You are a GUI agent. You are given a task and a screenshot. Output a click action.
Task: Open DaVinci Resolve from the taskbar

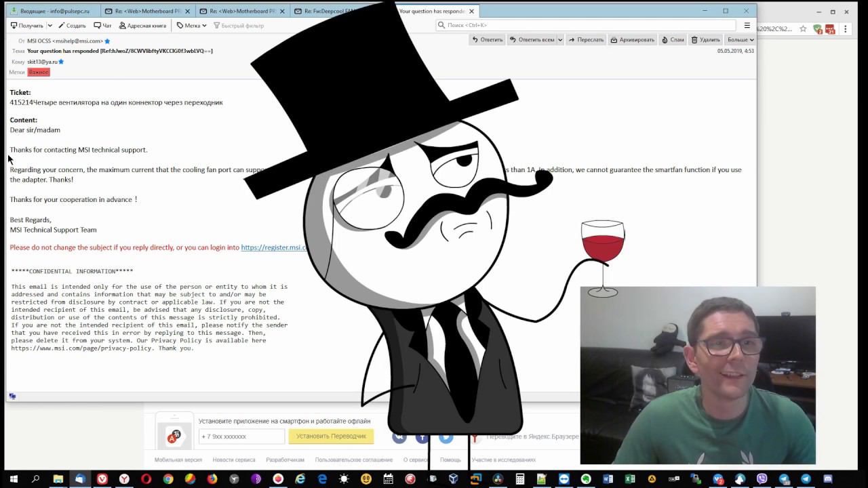click(498, 479)
